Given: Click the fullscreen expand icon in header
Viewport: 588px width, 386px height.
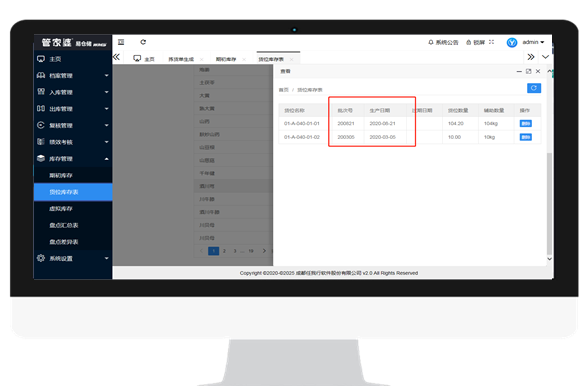Looking at the screenshot, I should click(491, 42).
